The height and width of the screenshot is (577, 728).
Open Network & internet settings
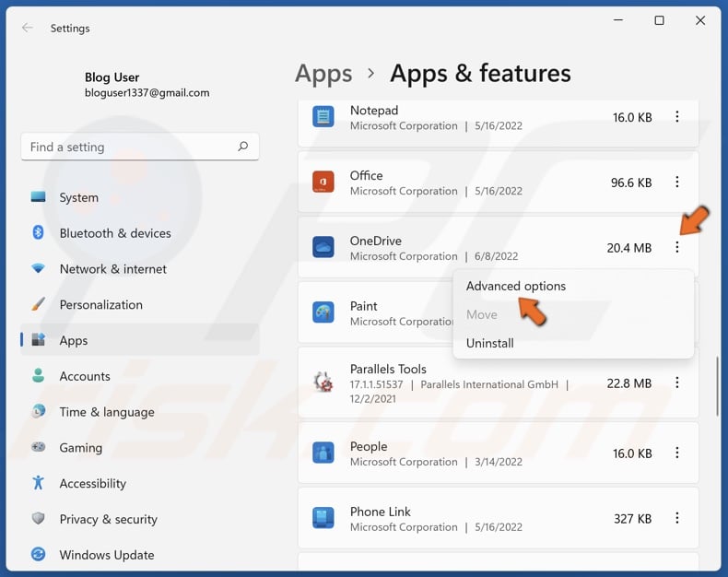(x=139, y=269)
